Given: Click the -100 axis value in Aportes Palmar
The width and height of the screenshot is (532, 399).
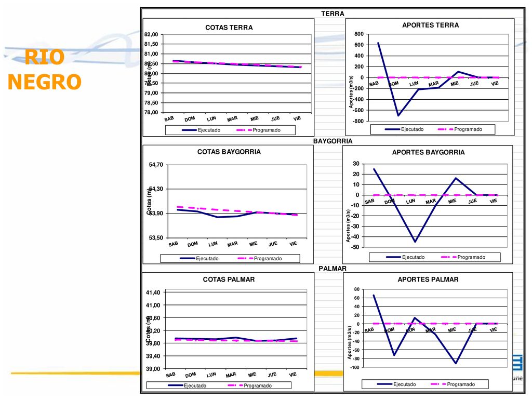Looking at the screenshot, I should pyautogui.click(x=355, y=367).
